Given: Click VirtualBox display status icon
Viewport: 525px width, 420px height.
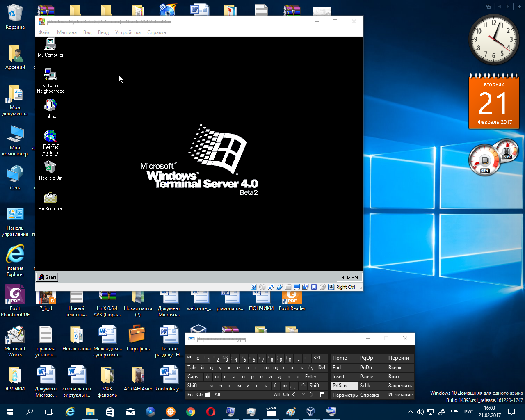Looking at the screenshot, I should [x=297, y=287].
